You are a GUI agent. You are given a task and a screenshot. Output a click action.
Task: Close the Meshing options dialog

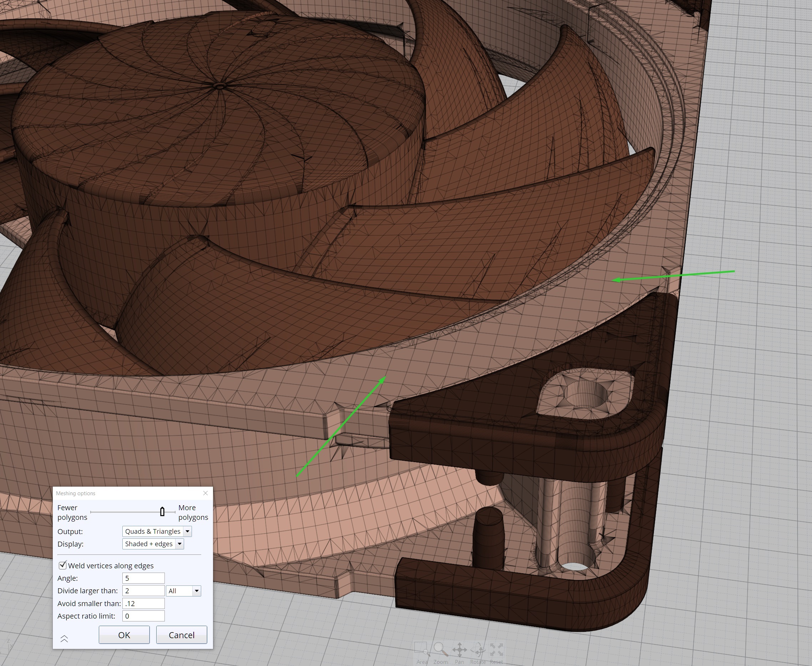(x=205, y=493)
